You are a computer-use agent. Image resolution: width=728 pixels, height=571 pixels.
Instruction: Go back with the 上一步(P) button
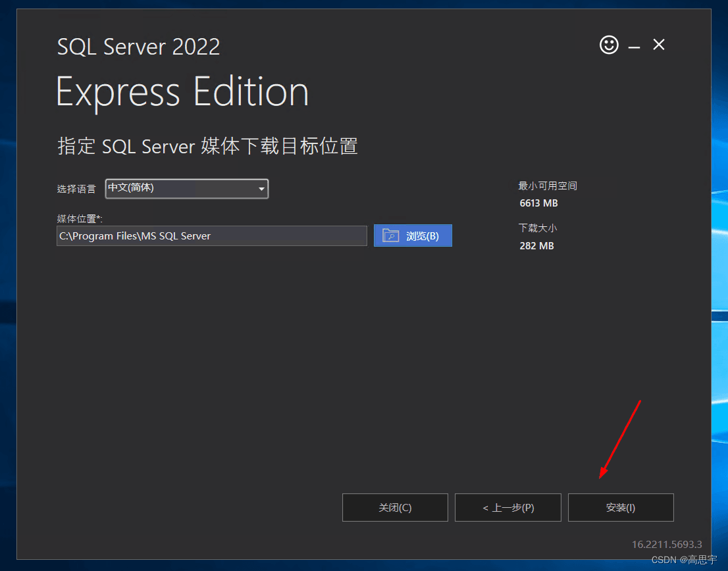point(508,507)
